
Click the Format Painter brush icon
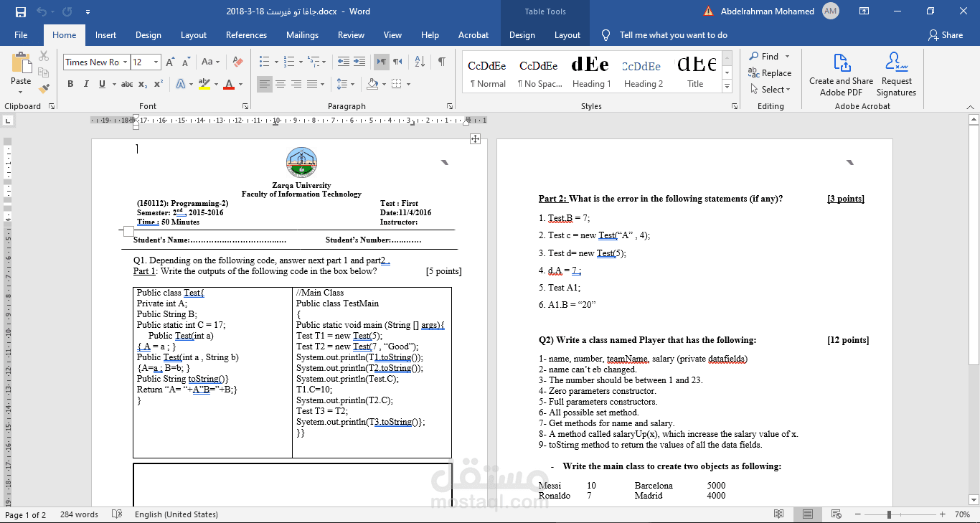coord(44,89)
